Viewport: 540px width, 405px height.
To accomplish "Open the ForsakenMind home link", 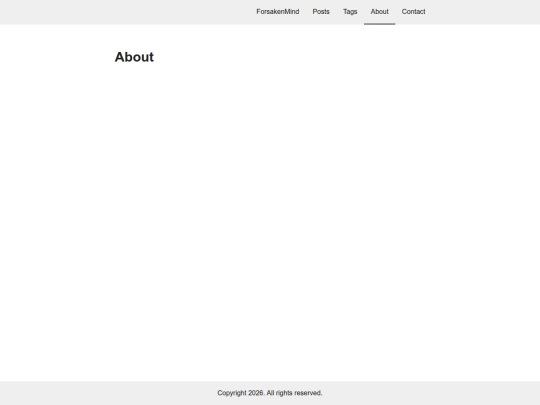I will [x=278, y=12].
